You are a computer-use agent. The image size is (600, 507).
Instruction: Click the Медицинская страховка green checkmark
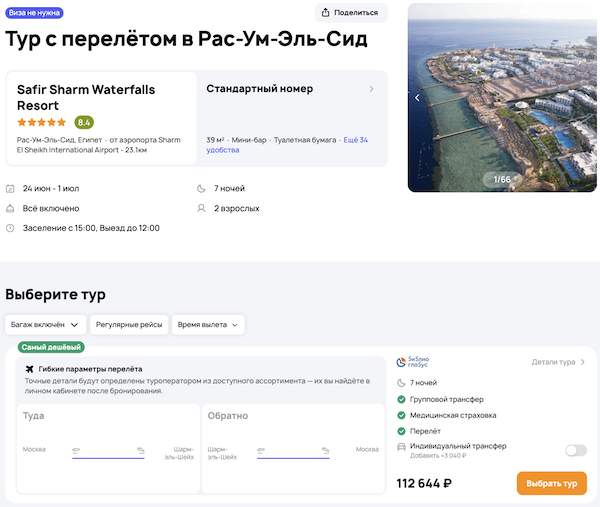401,415
